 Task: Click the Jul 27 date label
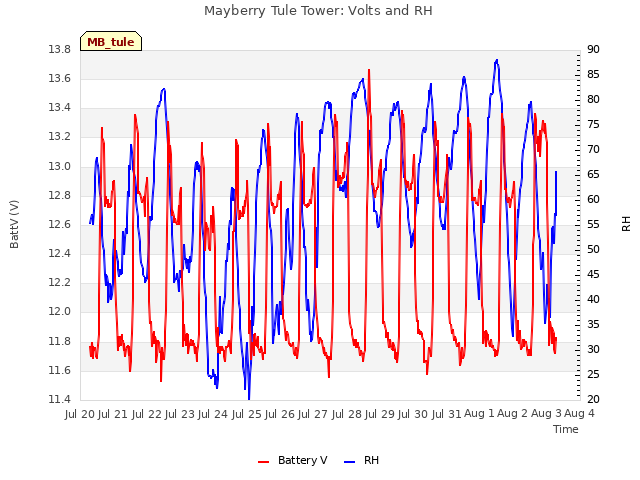(x=313, y=414)
